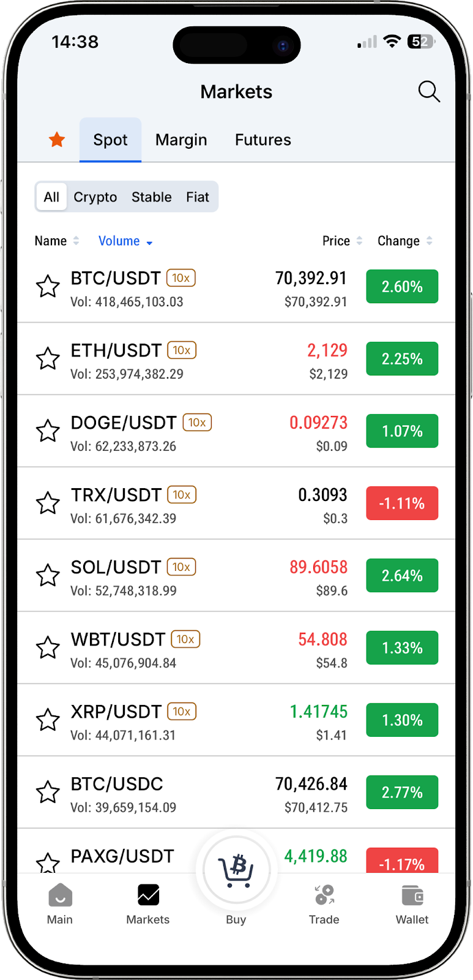Star the SOL/USDT pair

pyautogui.click(x=48, y=575)
